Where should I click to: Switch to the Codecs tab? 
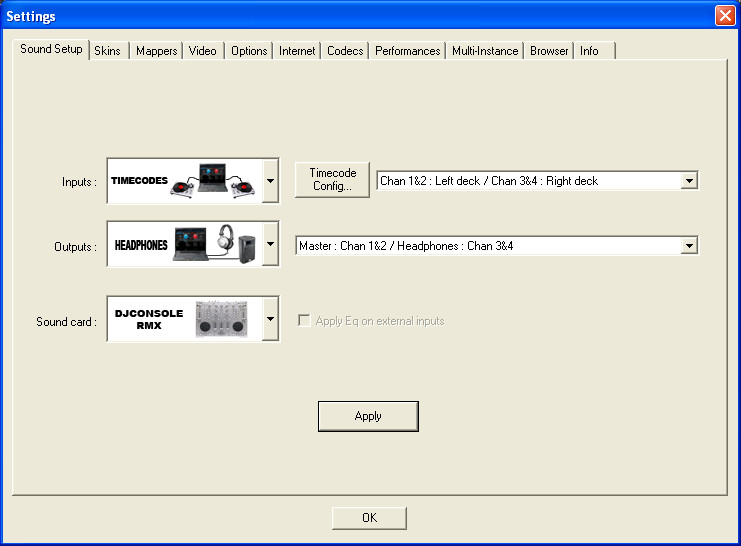point(345,51)
